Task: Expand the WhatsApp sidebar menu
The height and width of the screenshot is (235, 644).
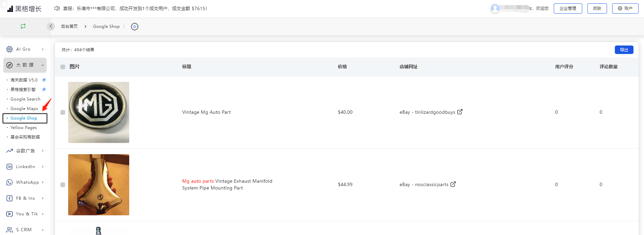Action: point(25,182)
